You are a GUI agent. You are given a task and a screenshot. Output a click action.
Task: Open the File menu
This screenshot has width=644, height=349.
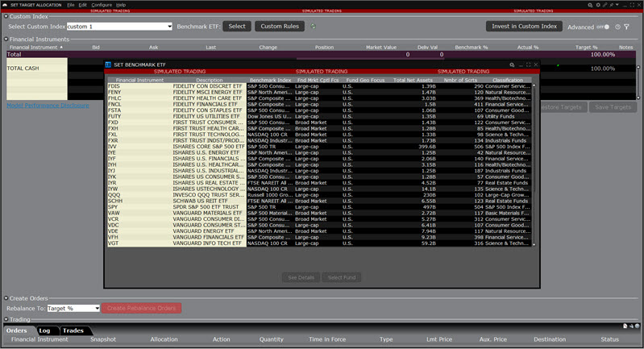71,5
